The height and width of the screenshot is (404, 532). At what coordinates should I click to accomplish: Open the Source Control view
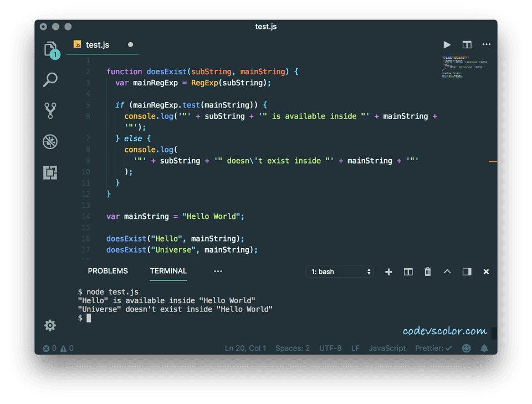point(50,111)
